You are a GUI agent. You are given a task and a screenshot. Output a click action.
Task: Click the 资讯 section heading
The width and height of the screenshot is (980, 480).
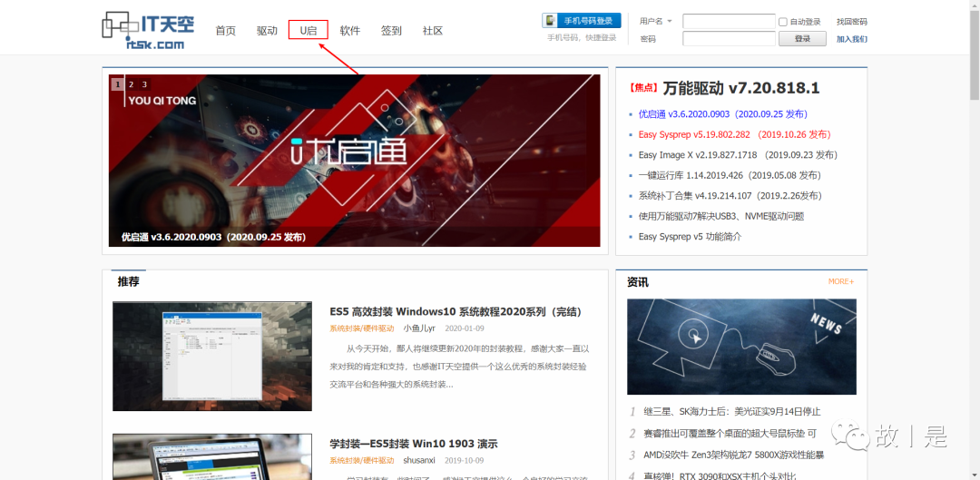[x=638, y=282]
